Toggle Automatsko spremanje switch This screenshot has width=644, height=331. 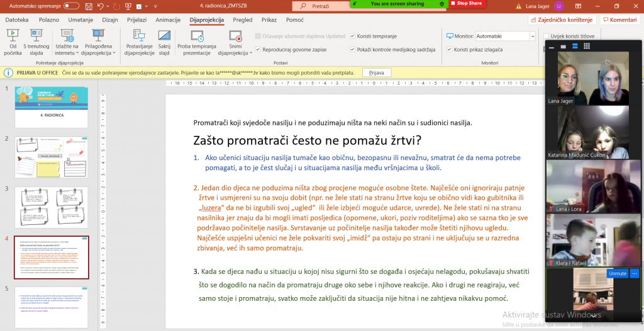point(71,5)
